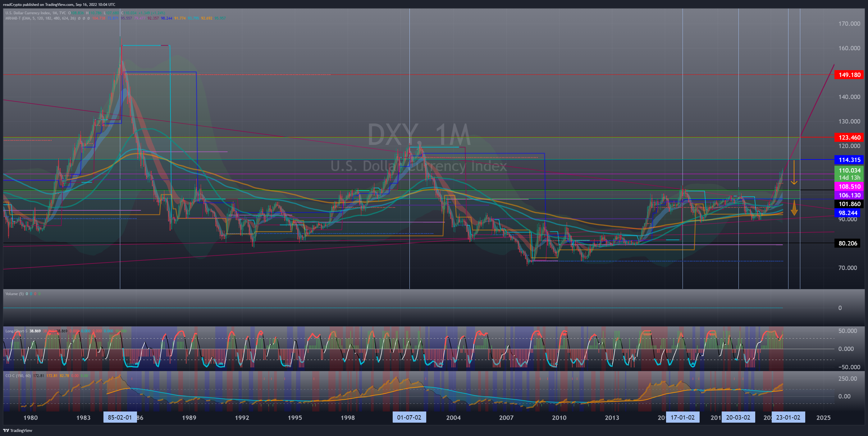
Task: Click the TradingView logo at bottom left
Action: [17, 430]
